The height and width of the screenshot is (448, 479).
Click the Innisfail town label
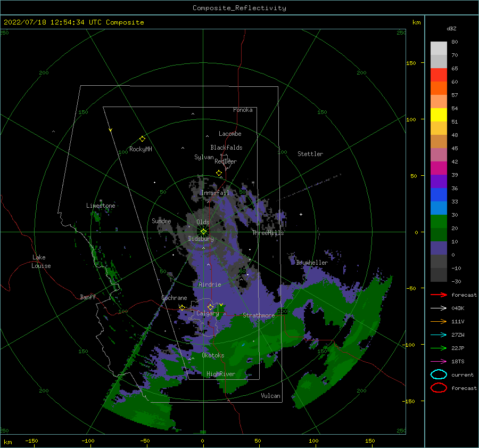click(215, 193)
